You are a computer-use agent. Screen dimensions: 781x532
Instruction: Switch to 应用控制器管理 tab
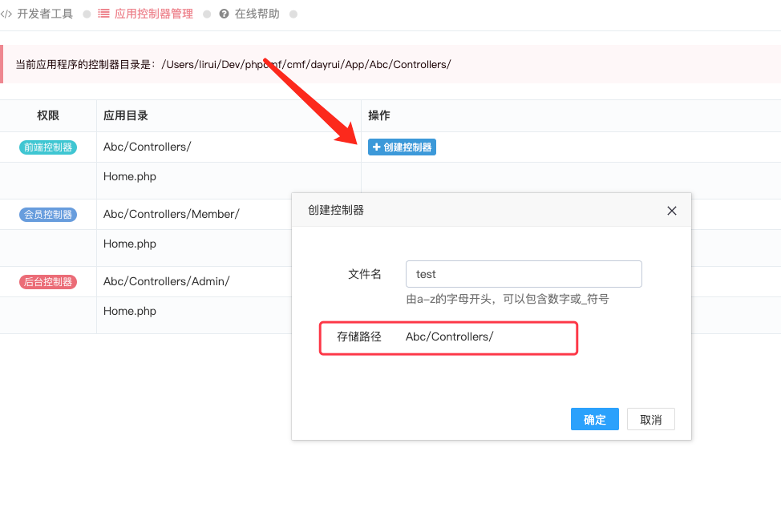(145, 14)
